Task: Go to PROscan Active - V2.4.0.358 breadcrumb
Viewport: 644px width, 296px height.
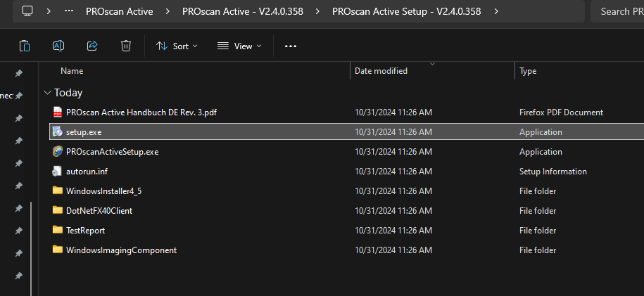Action: 243,11
